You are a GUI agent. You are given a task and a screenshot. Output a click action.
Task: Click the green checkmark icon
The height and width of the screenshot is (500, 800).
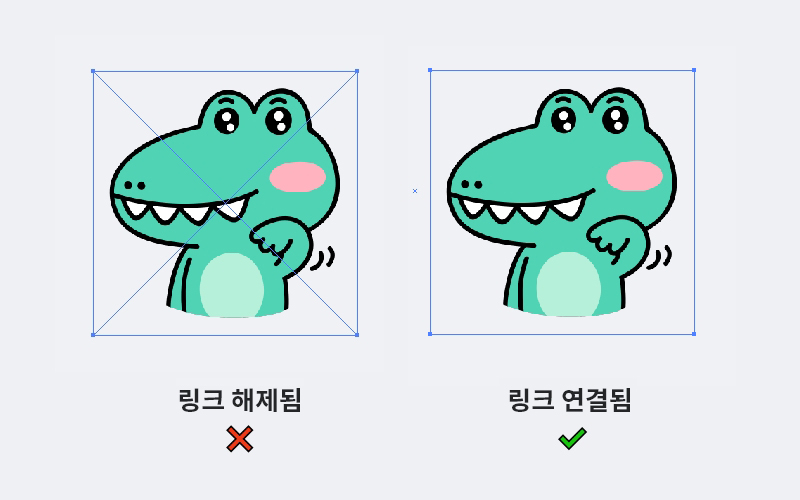[x=572, y=439]
